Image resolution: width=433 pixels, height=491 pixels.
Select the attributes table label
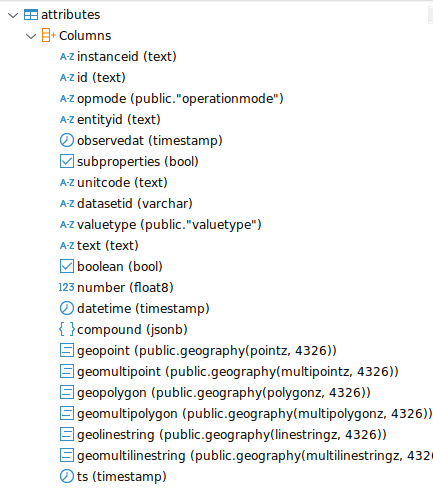tap(71, 15)
